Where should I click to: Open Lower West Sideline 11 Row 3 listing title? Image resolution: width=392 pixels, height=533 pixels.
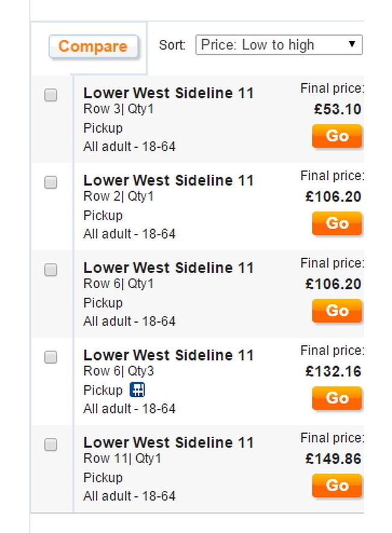[169, 93]
